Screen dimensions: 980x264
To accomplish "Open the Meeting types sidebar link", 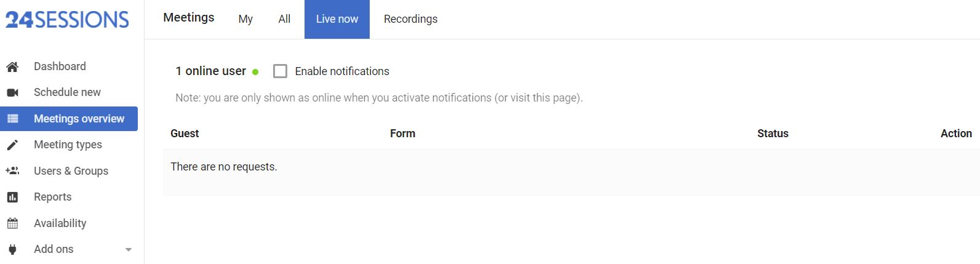I will click(x=68, y=145).
